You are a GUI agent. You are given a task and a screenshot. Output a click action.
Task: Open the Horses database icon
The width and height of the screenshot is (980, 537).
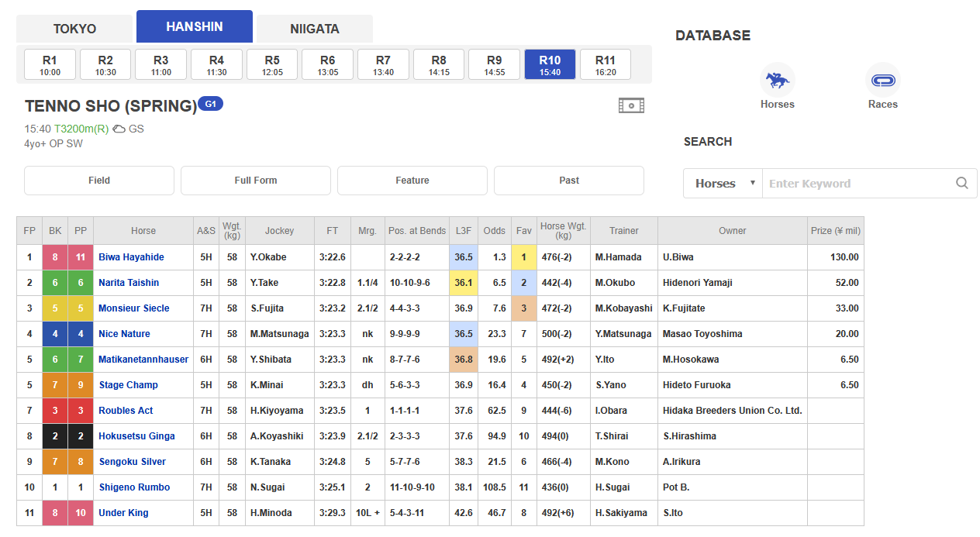click(x=777, y=80)
